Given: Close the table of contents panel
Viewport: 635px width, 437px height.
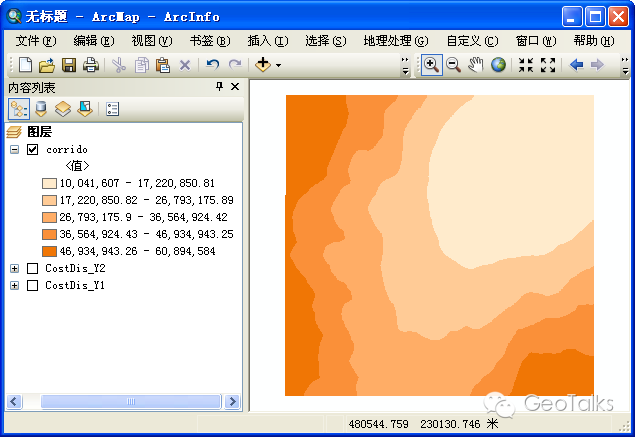Looking at the screenshot, I should [235, 87].
